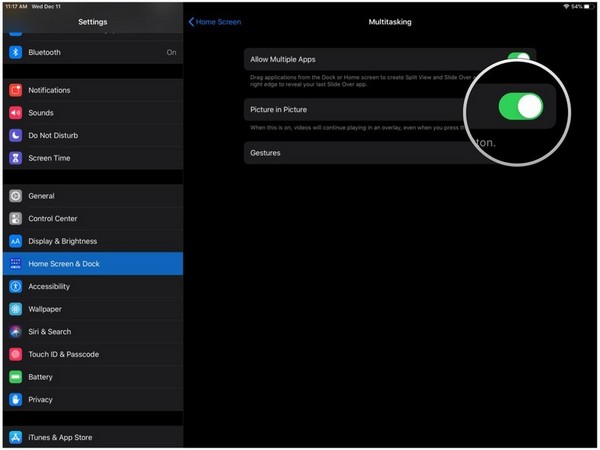Tap the Screen Time hourglass icon
The image size is (600, 450).
(x=16, y=158)
